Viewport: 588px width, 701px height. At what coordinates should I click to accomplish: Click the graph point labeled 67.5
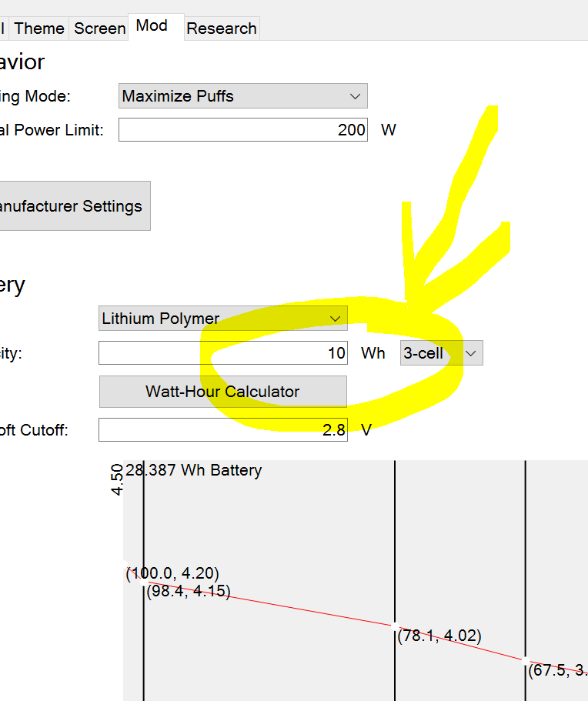point(526,660)
